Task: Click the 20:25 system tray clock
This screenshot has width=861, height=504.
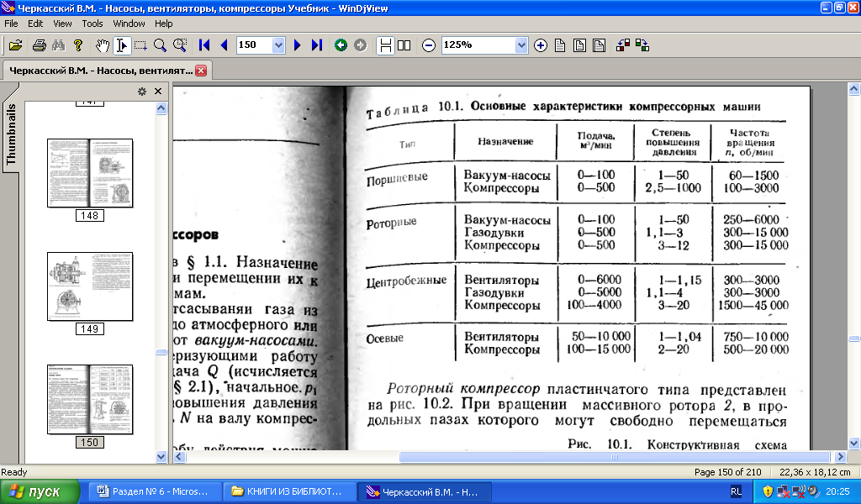Action: coord(837,492)
